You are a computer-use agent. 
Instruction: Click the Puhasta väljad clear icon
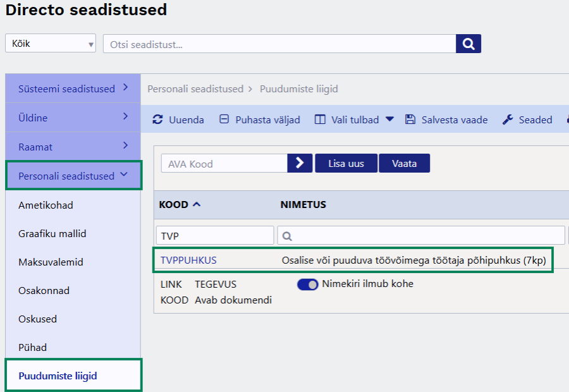click(x=224, y=119)
